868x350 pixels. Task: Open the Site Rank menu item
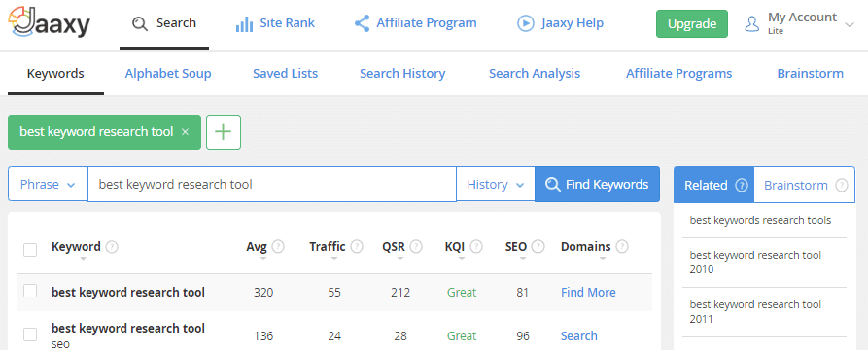275,23
